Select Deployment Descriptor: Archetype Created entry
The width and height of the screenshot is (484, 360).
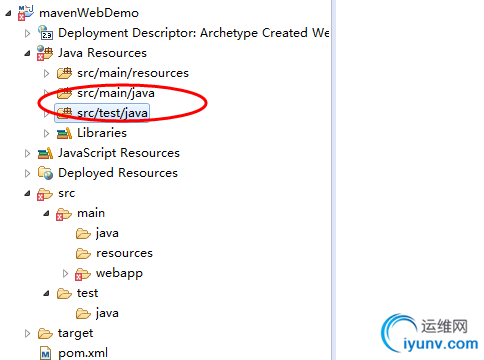194,33
